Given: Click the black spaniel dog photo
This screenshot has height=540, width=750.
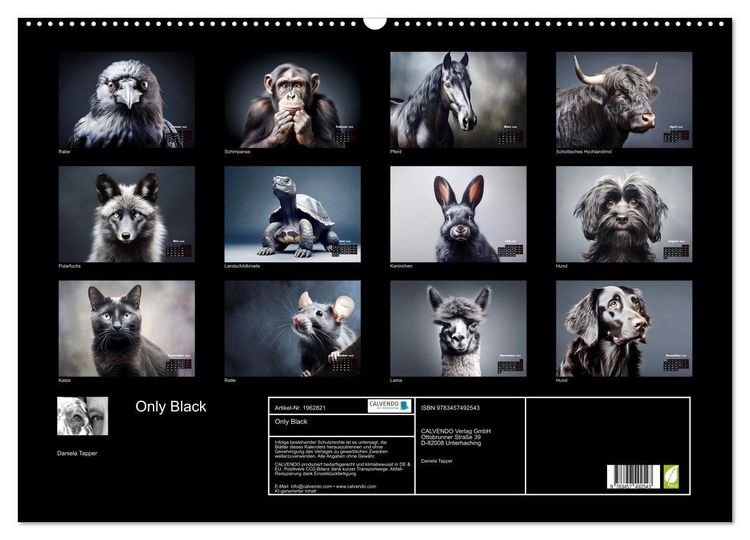Looking at the screenshot, I should [x=624, y=328].
